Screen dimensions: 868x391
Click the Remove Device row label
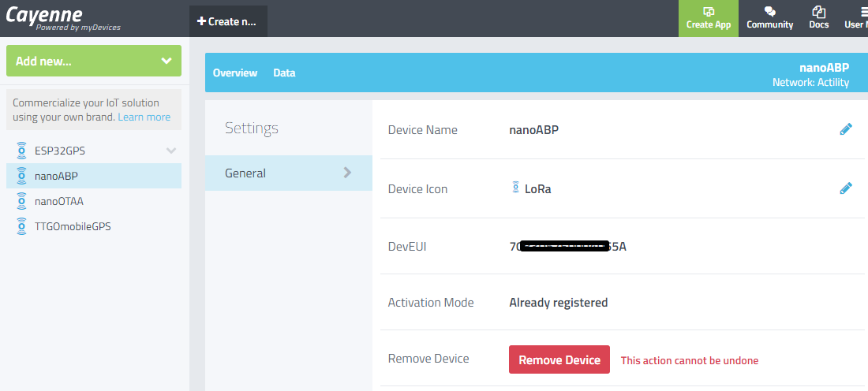(428, 359)
